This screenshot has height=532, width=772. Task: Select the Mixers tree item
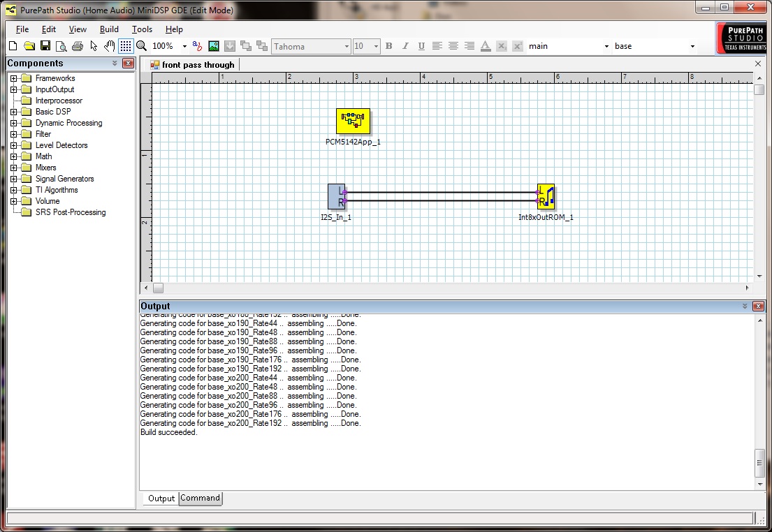[x=46, y=168]
